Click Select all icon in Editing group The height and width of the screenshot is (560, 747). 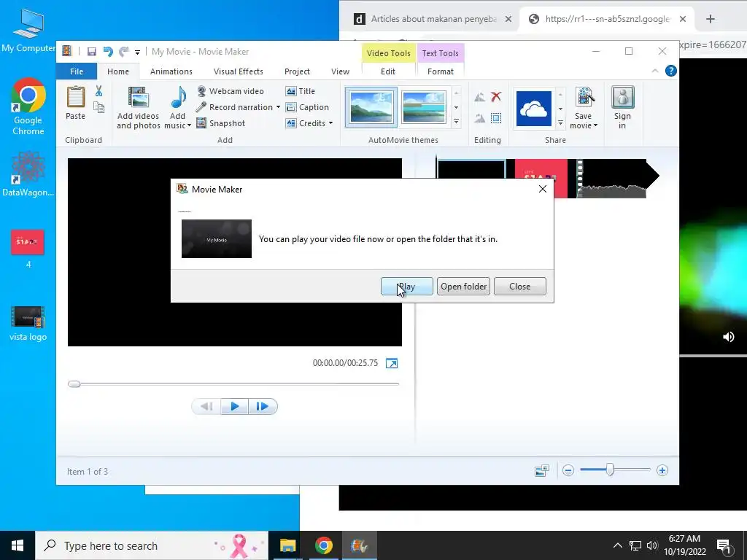click(496, 118)
